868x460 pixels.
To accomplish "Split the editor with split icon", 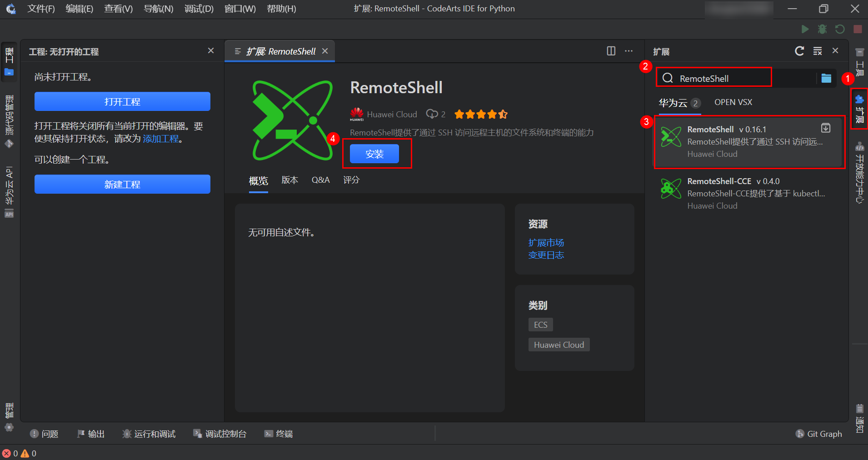I will [x=611, y=51].
